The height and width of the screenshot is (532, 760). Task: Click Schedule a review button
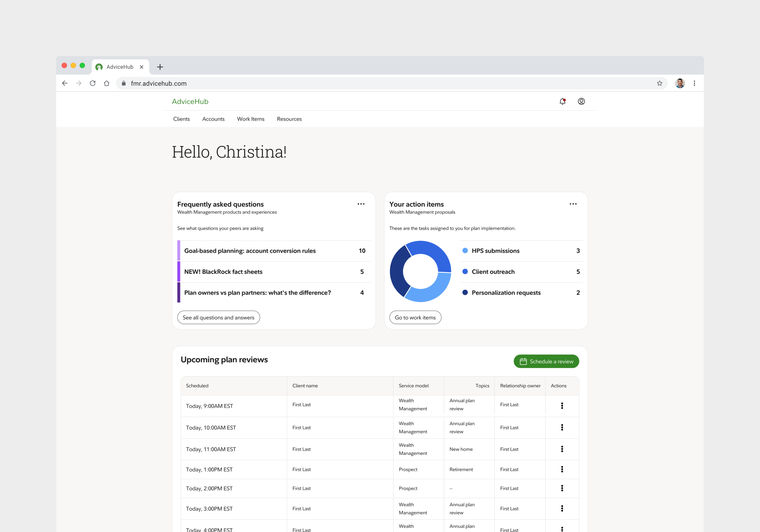546,361
